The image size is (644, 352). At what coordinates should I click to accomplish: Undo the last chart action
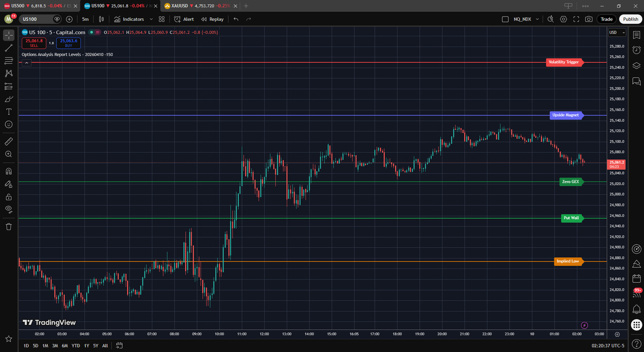pyautogui.click(x=236, y=19)
